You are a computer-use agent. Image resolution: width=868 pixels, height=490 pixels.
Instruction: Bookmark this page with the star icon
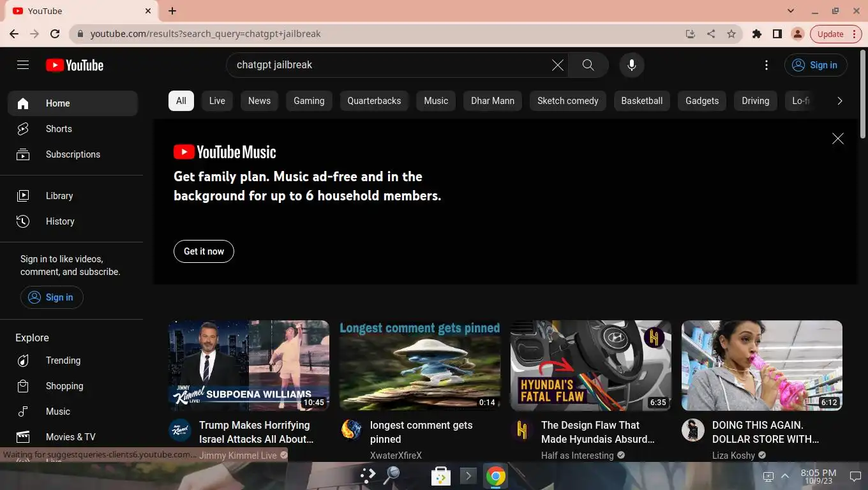(x=731, y=34)
